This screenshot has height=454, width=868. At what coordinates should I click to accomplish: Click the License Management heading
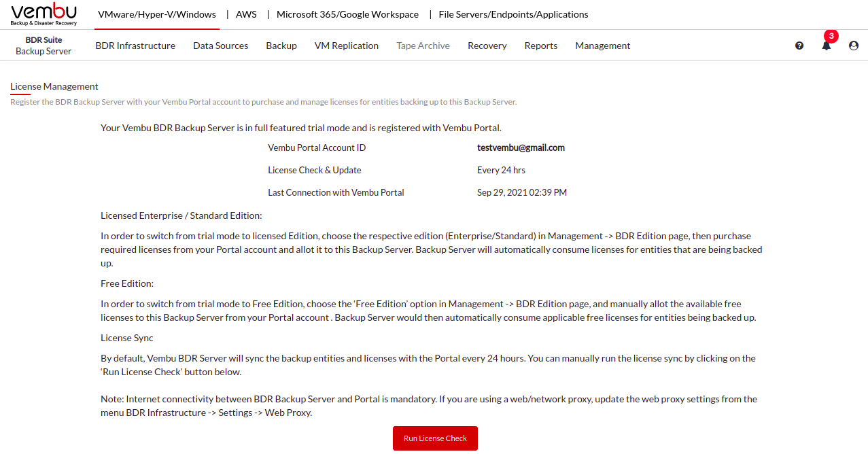pos(54,86)
